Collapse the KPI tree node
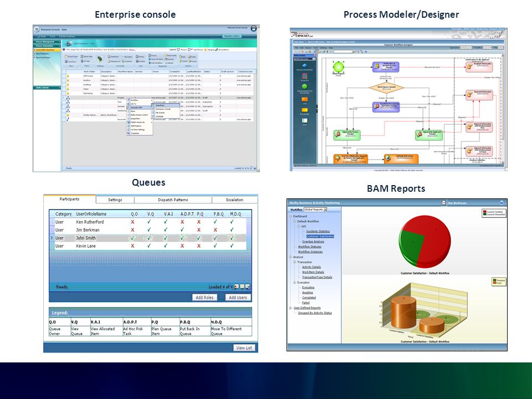The height and width of the screenshot is (399, 532). coord(299,226)
